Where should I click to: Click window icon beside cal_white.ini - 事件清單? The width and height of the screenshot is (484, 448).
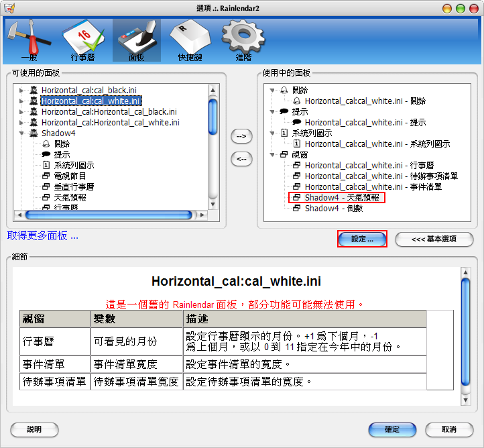tap(297, 187)
